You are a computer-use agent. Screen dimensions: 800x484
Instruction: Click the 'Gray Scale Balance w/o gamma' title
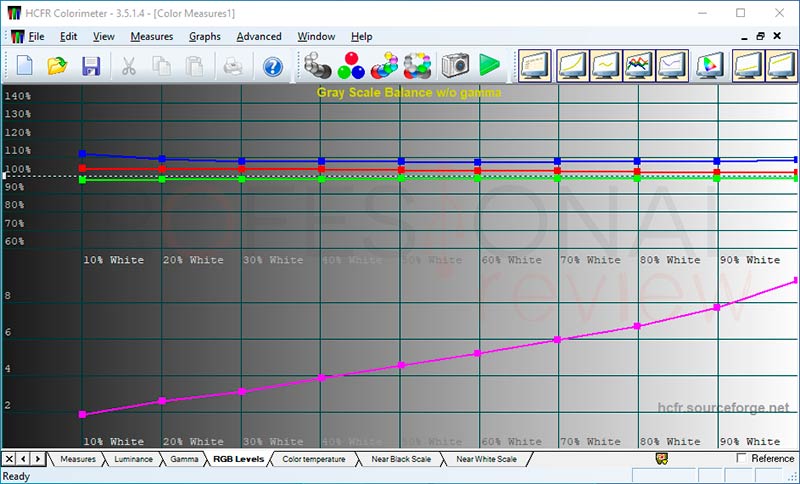(409, 93)
